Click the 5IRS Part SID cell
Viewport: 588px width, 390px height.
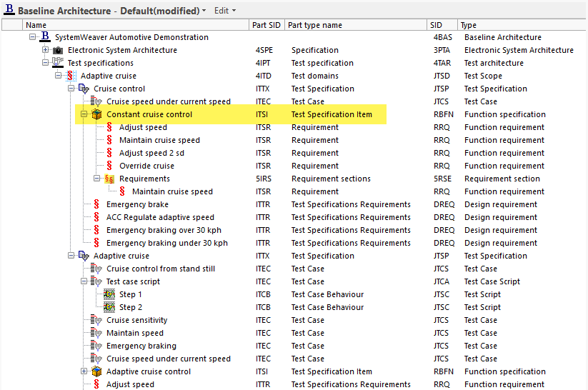click(263, 179)
